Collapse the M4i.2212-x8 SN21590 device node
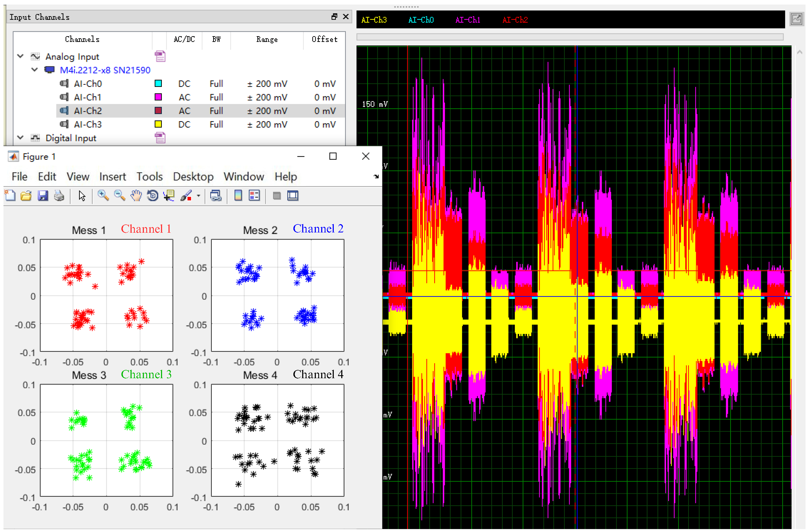 (x=34, y=70)
